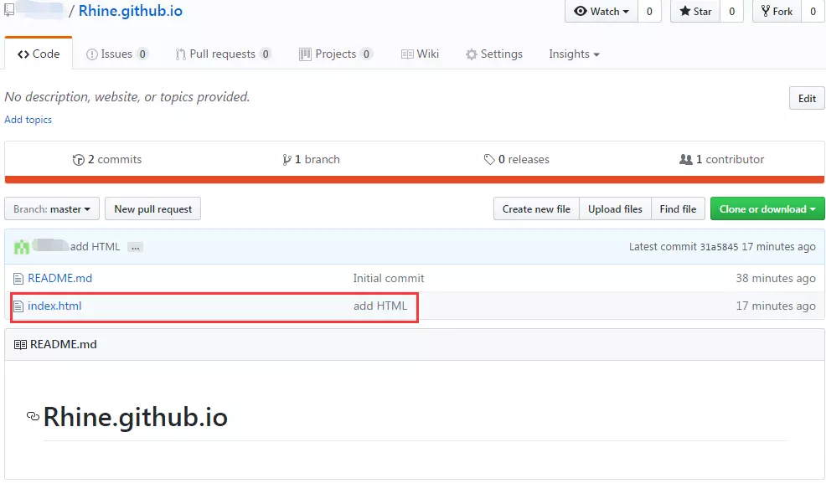Click the contributors people icon
Screen dimensions: 826x504
pos(686,160)
